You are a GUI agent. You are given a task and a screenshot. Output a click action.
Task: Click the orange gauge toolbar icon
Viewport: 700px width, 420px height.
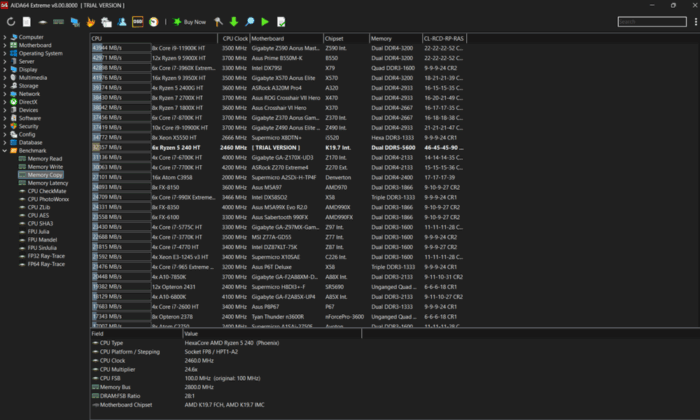click(x=154, y=21)
